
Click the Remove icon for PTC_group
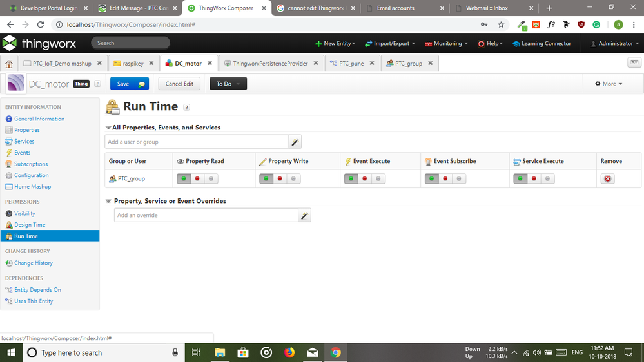607,178
